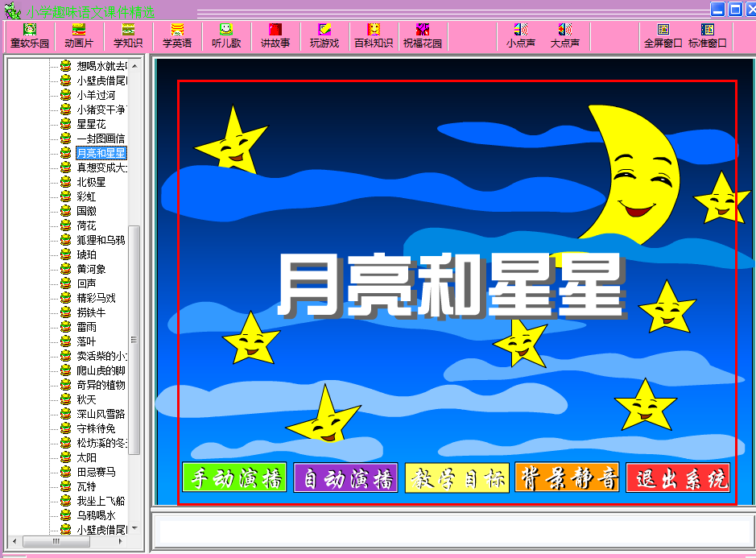Open the 学知识 toolbar icon

(x=128, y=35)
